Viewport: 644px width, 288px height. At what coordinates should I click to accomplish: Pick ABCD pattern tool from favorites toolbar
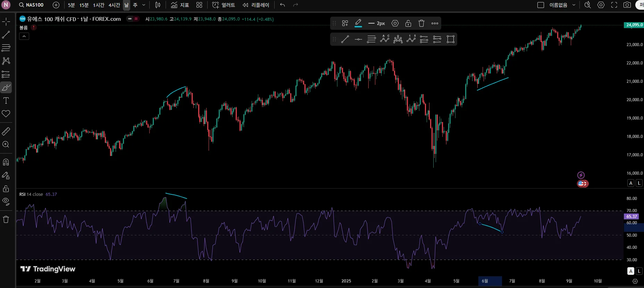(x=385, y=39)
